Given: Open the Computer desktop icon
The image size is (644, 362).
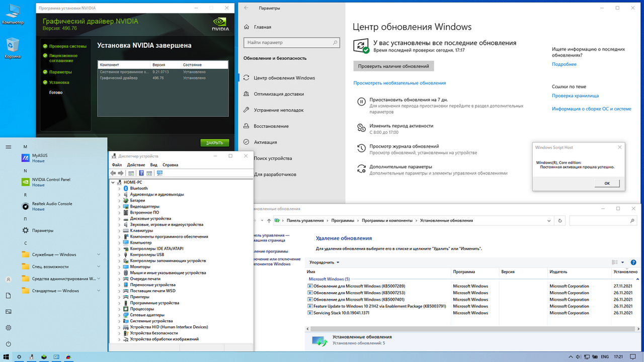Looking at the screenshot, I should 12,14.
